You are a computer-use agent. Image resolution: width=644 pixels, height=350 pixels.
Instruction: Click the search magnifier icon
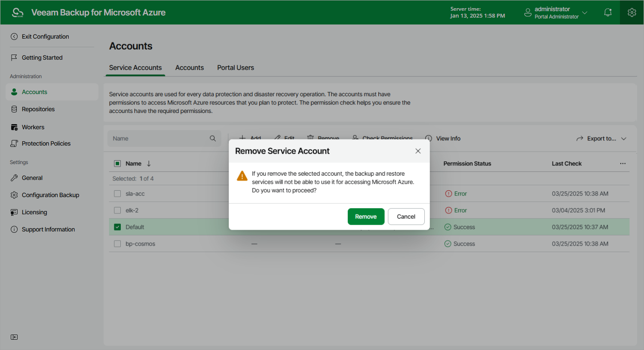click(x=213, y=138)
